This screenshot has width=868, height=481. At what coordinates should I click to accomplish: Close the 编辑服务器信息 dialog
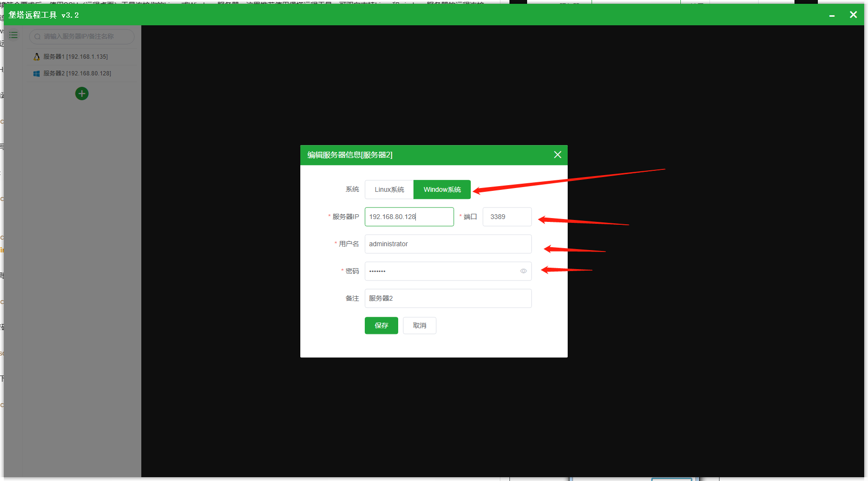click(x=557, y=155)
